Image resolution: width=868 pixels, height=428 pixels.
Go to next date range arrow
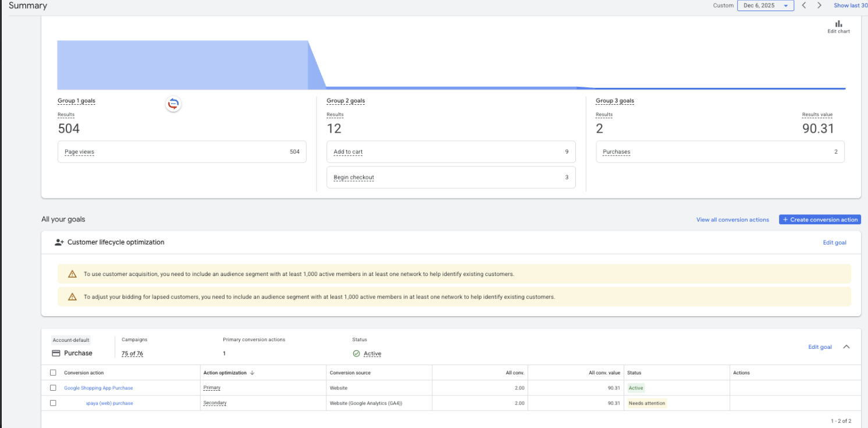tap(819, 5)
